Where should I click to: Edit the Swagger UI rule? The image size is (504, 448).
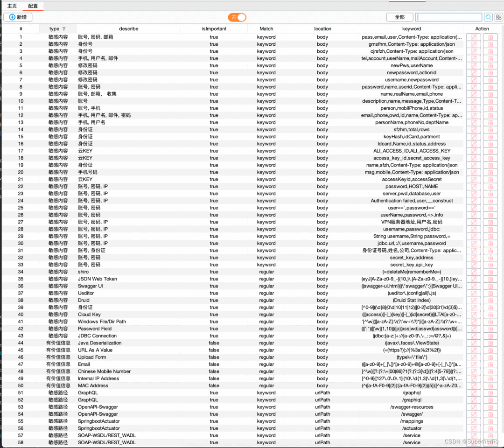[x=474, y=286]
